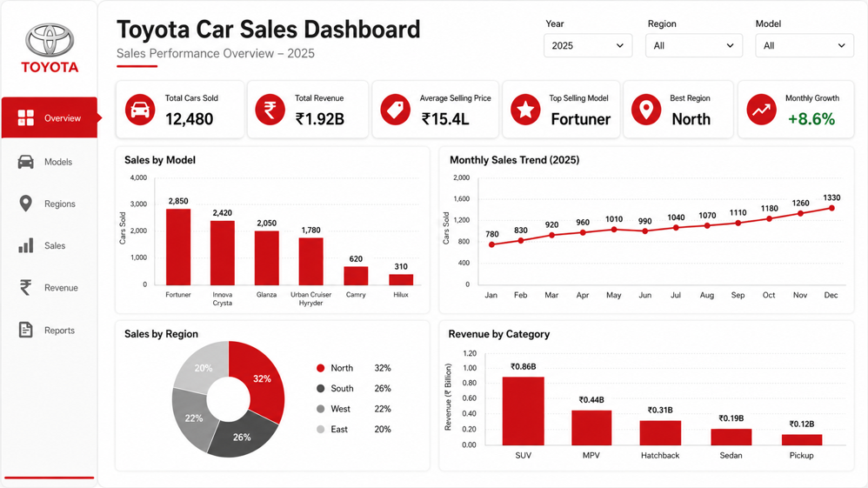Open the Model filter dropdown
Screen dimensions: 868x488
805,45
